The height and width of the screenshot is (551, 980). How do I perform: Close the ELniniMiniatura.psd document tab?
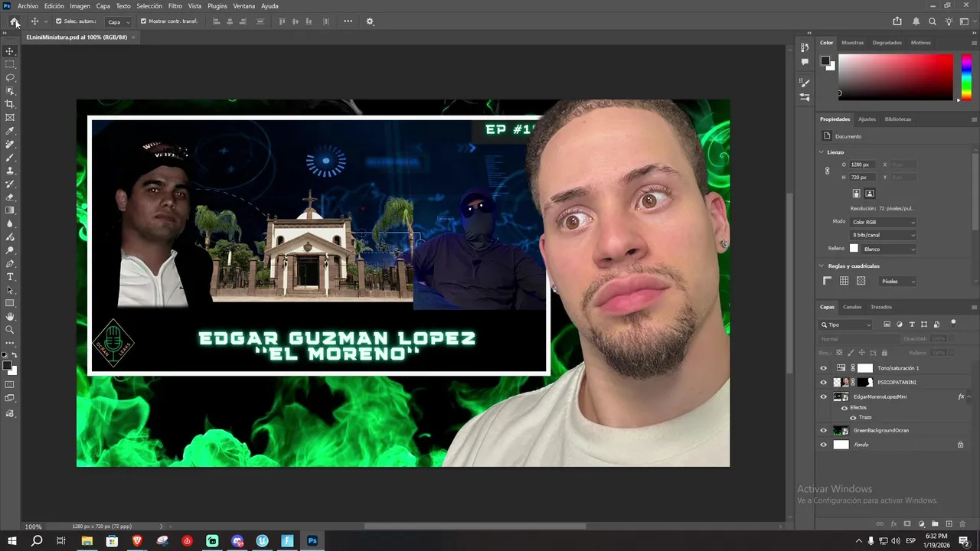[x=133, y=37]
